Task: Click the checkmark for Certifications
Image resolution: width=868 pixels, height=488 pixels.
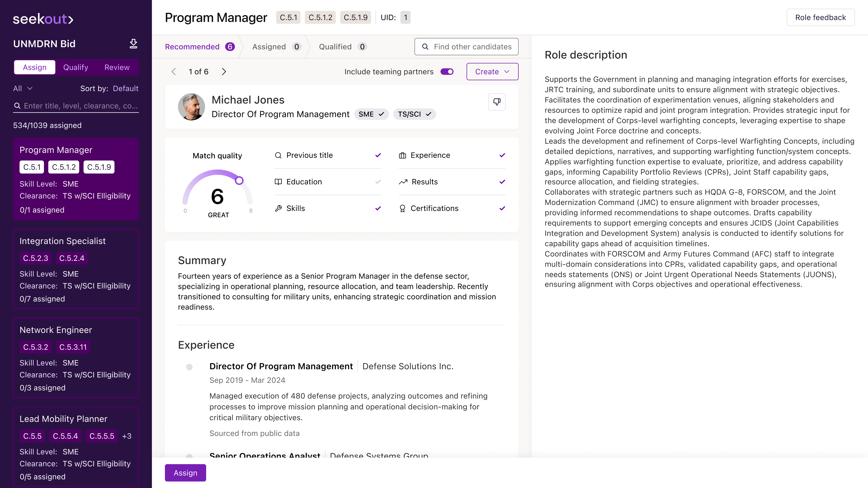Action: click(502, 208)
